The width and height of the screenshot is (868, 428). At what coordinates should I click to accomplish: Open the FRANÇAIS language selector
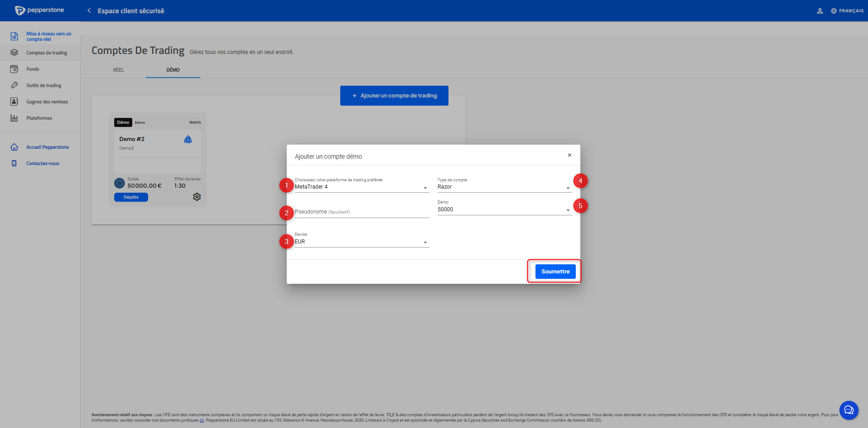[x=847, y=11]
